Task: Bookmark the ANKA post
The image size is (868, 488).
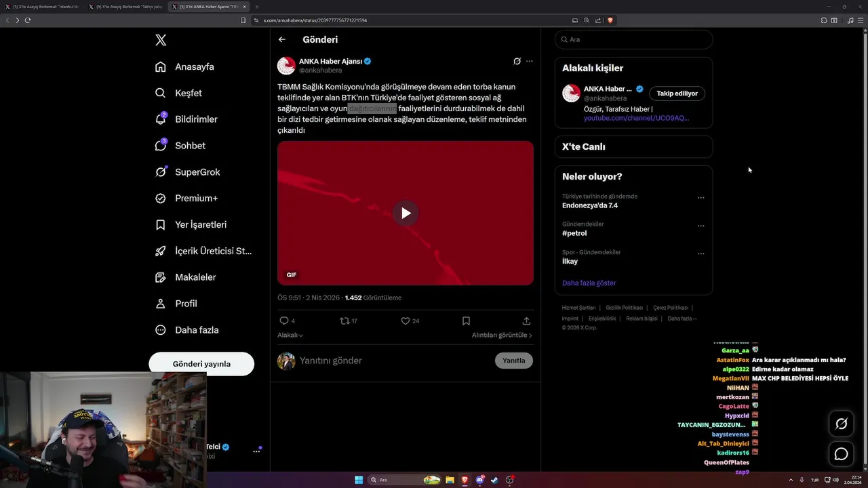Action: pyautogui.click(x=466, y=321)
